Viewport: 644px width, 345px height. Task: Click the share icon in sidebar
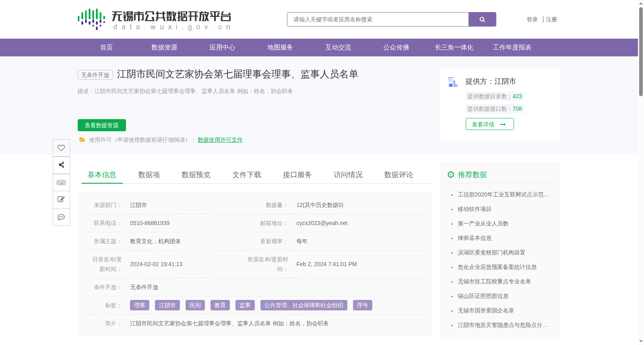pyautogui.click(x=61, y=165)
